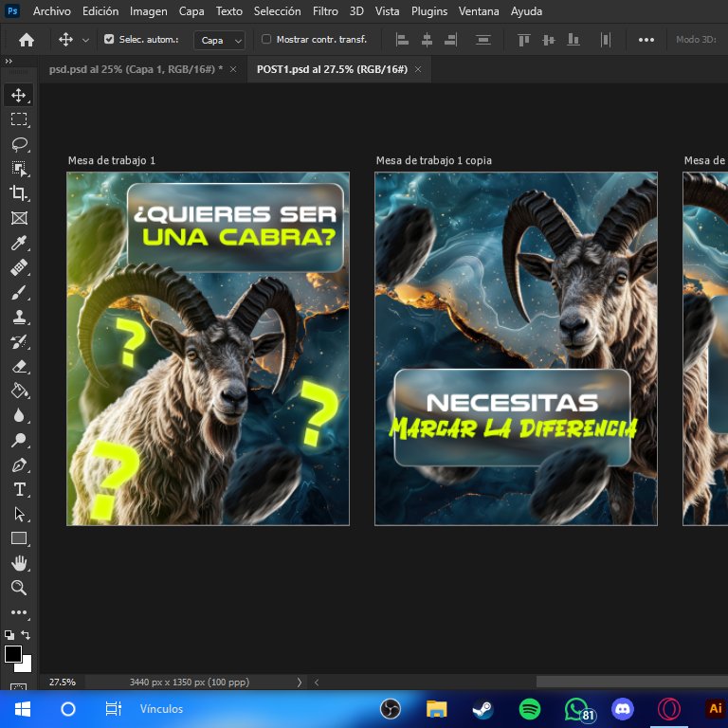Select the POST1.psd document tab
Screen dimensions: 728x728
coord(332,69)
